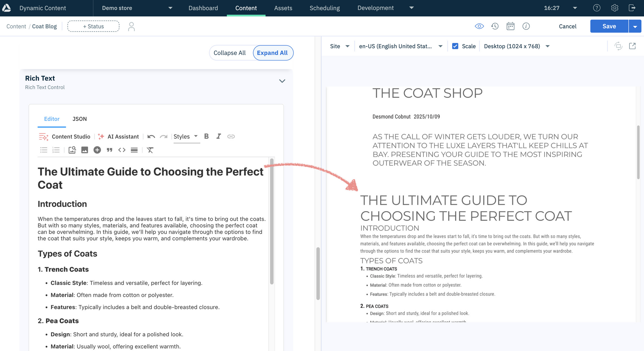
Task: Undo the last edit
Action: pos(151,136)
